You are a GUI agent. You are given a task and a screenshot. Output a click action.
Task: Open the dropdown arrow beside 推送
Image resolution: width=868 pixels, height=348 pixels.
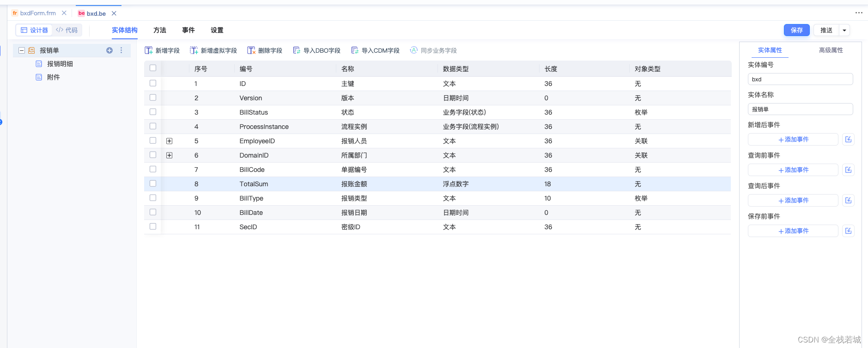(x=844, y=30)
